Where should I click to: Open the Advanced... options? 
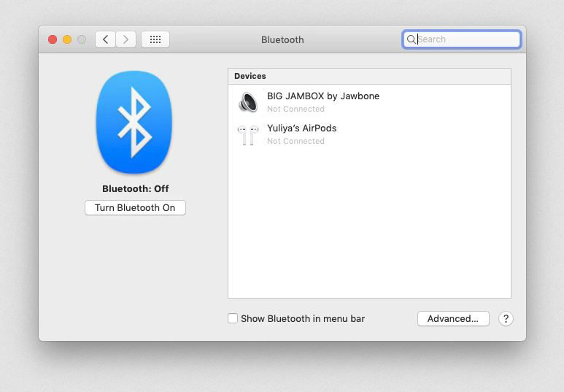[x=453, y=318]
